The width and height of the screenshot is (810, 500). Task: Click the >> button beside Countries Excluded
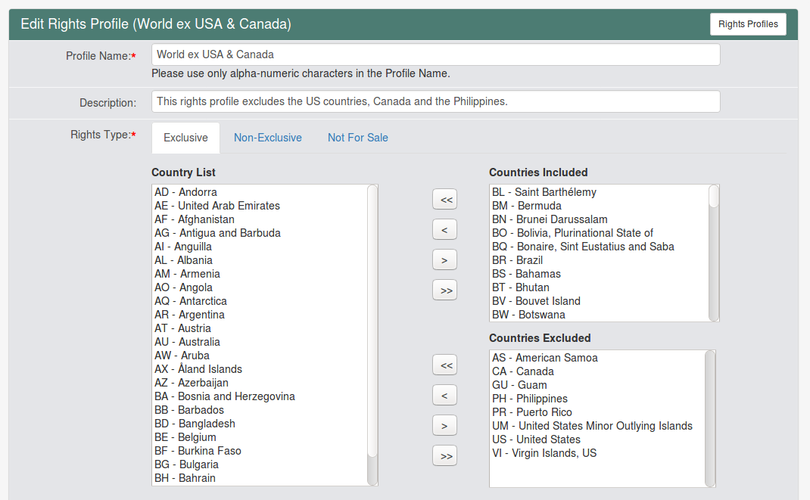click(x=445, y=456)
